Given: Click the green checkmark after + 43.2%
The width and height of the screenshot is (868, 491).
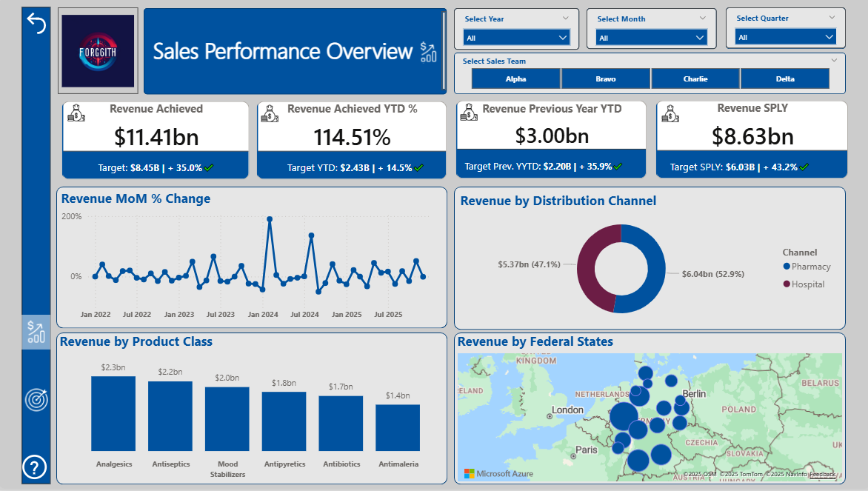Looking at the screenshot, I should 804,167.
